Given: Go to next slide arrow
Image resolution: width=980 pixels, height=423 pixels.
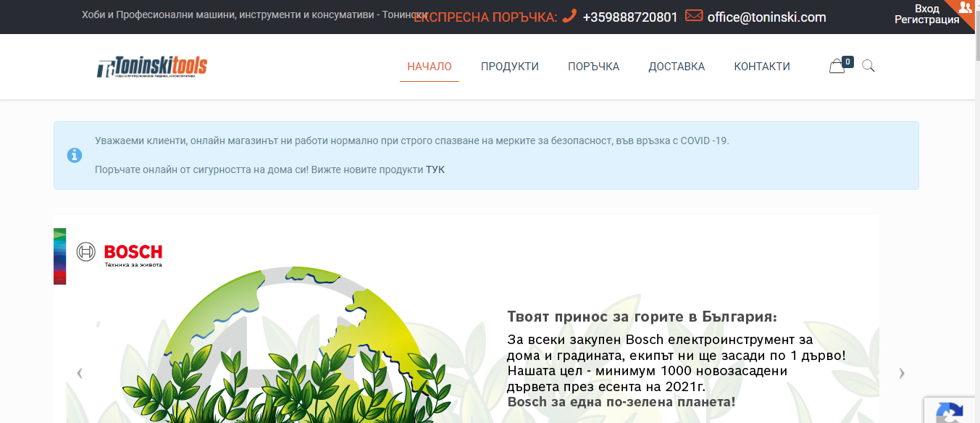Looking at the screenshot, I should coord(902,373).
